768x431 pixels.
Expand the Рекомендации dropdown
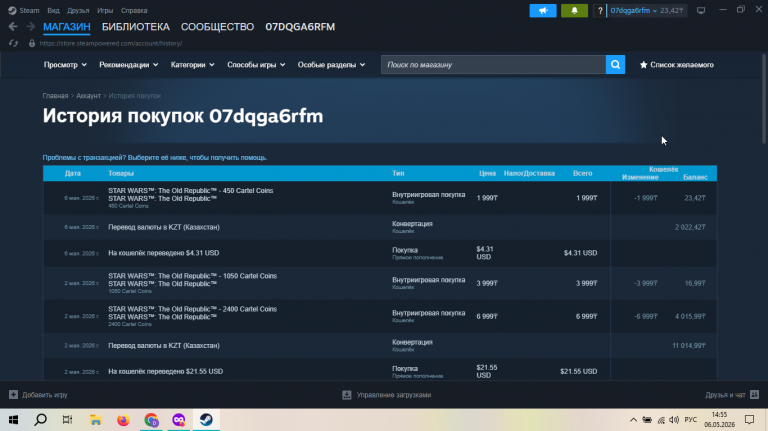[129, 65]
